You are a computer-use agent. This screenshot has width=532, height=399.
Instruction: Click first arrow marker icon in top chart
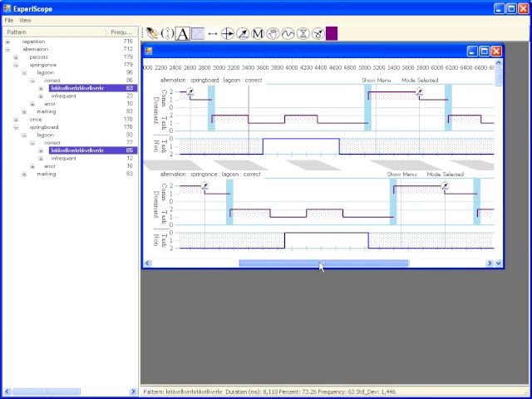(x=190, y=92)
